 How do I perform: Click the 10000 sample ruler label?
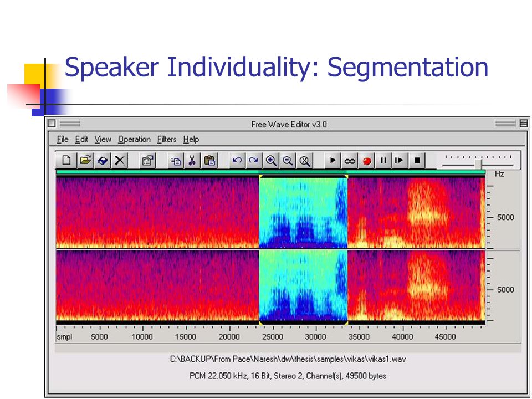(x=142, y=336)
